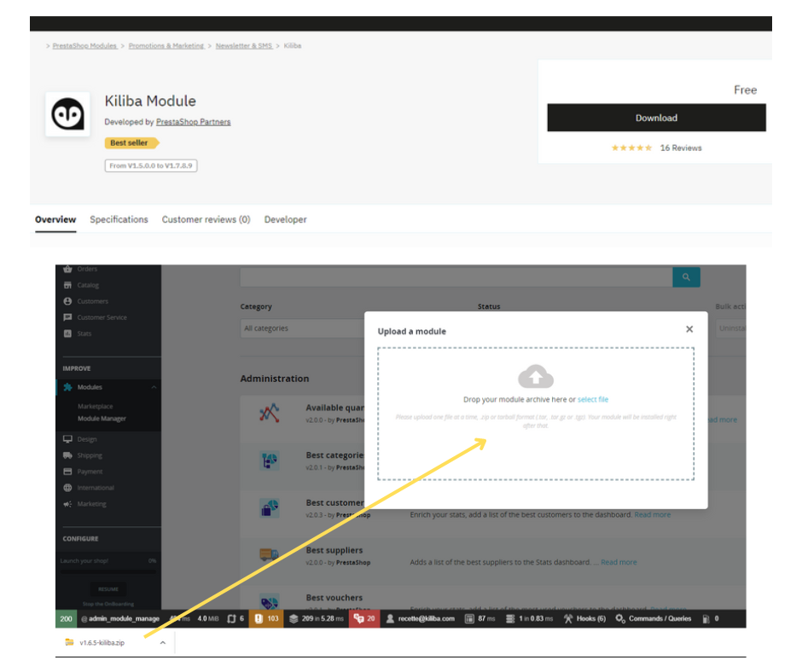Click the Customer Service chat icon
The image size is (802, 672).
(67, 317)
